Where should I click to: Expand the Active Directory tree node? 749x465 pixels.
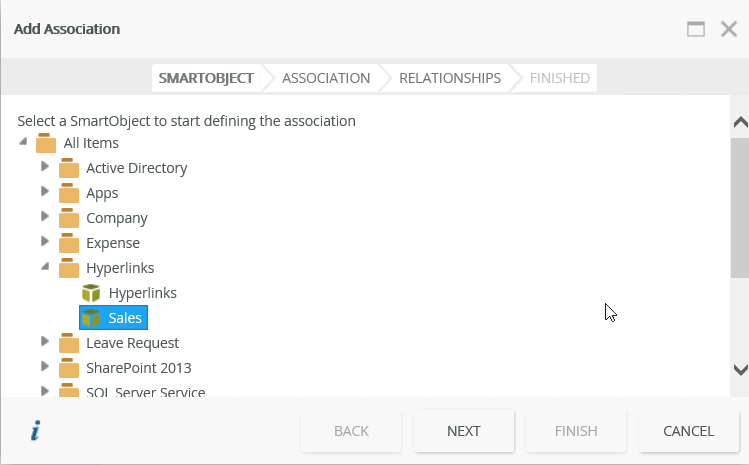click(45, 166)
